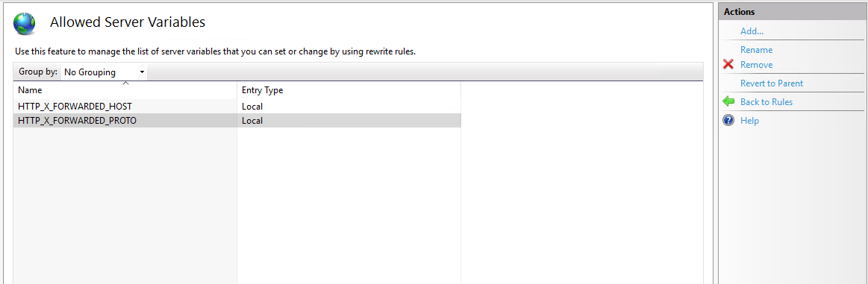
Task: Select the HTTP_X_FORWARDED_HOST variable row
Action: coord(237,106)
